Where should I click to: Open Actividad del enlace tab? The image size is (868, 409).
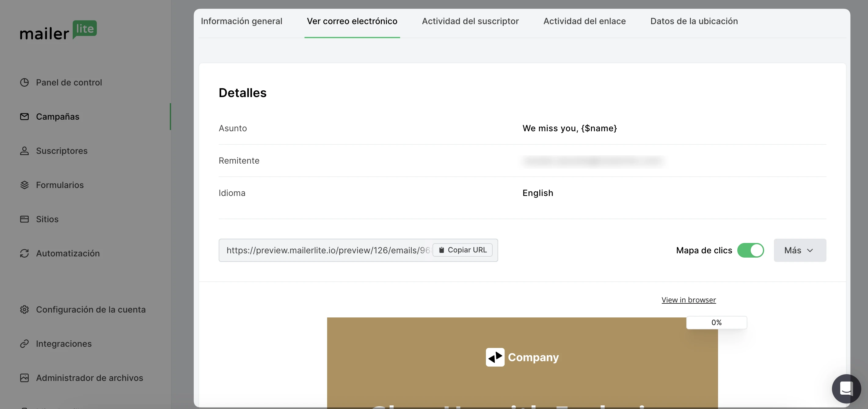[584, 21]
